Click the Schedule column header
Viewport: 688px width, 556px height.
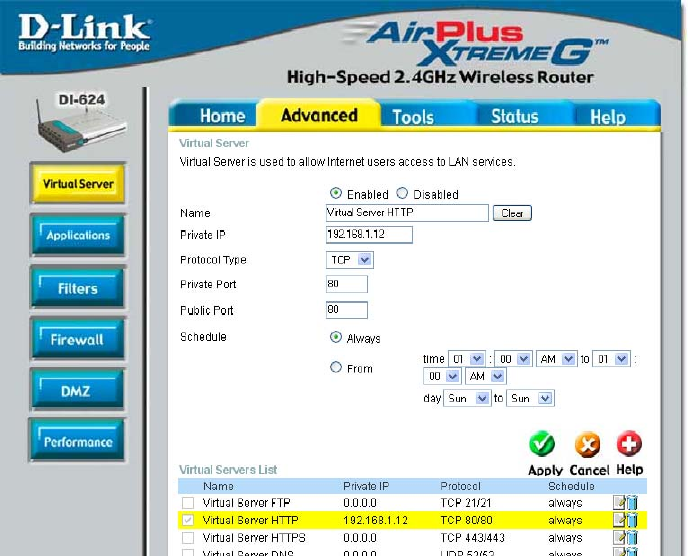tap(571, 486)
